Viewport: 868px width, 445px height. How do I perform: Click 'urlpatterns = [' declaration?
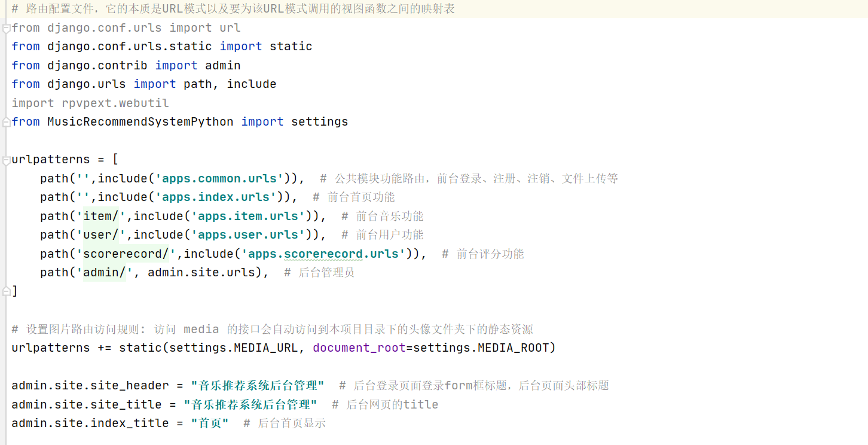click(x=65, y=160)
